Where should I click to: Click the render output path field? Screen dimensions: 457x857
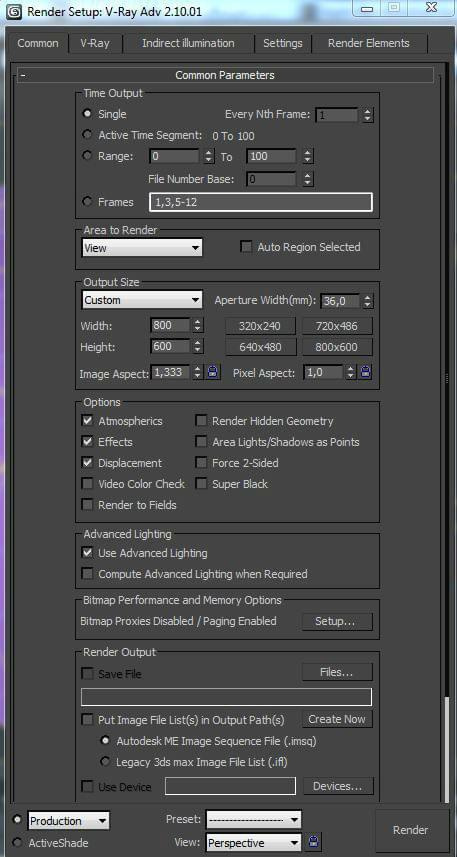[x=226, y=697]
